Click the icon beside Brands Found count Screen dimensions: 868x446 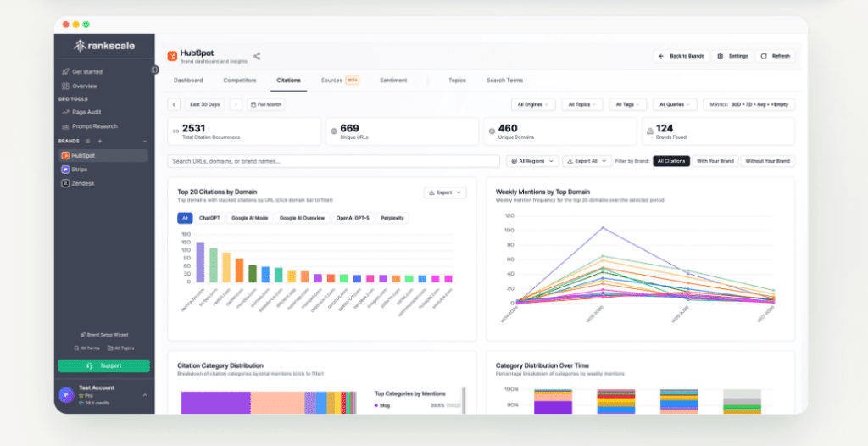650,131
